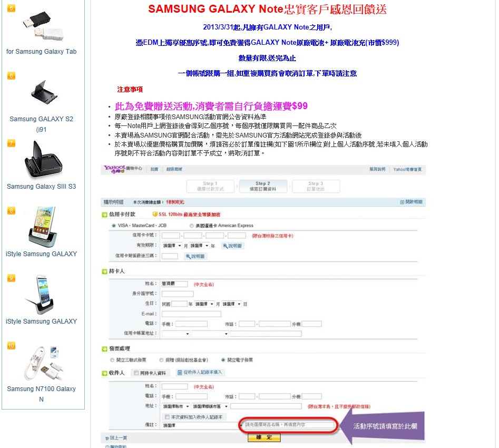The image size is (499, 448).
Task: Click the Yahoo shopping center logo
Action: (122, 169)
